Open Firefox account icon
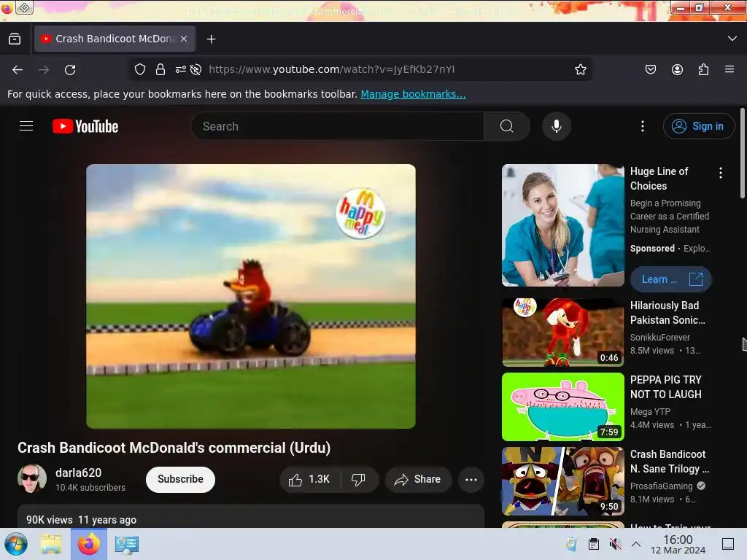The width and height of the screenshot is (747, 560). click(x=677, y=69)
